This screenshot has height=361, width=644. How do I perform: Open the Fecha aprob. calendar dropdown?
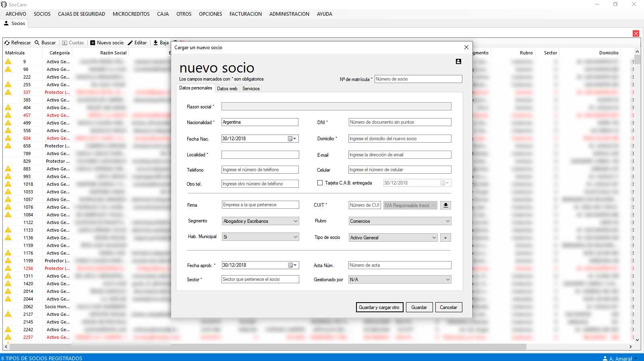(292, 265)
